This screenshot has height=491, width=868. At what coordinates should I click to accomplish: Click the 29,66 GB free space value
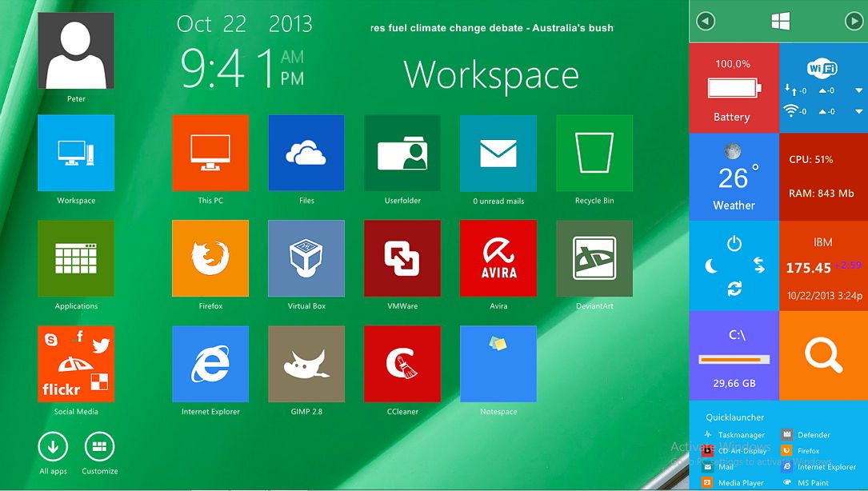[734, 383]
